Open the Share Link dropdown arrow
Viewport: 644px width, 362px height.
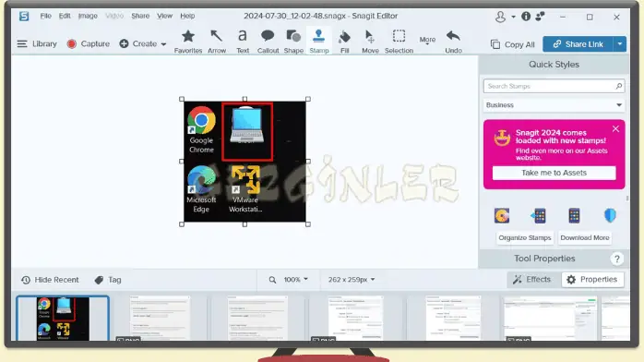[620, 44]
